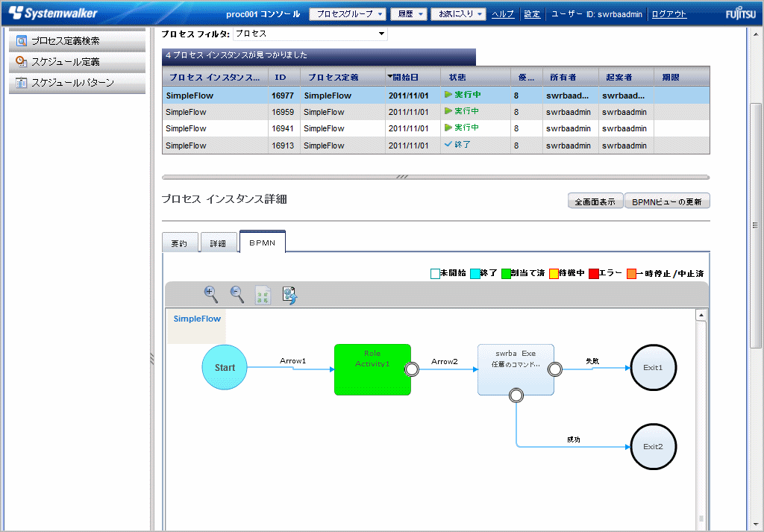
Task: Sort by プロセス定義 column header
Action: [x=342, y=77]
